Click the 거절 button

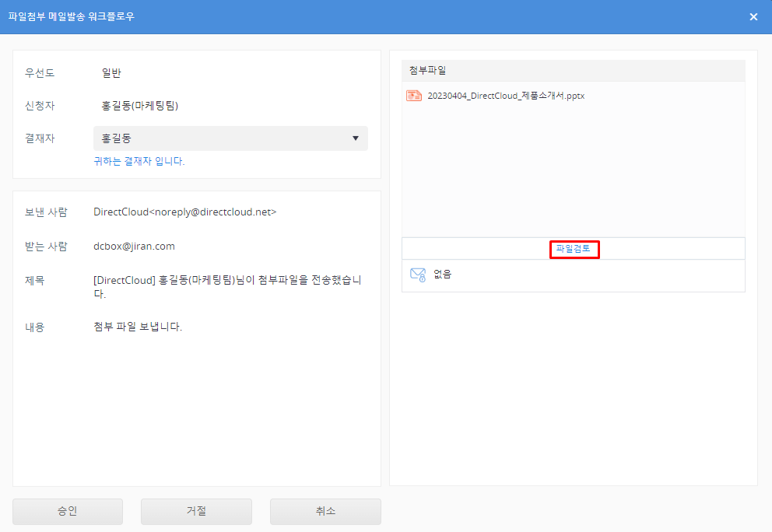click(196, 511)
